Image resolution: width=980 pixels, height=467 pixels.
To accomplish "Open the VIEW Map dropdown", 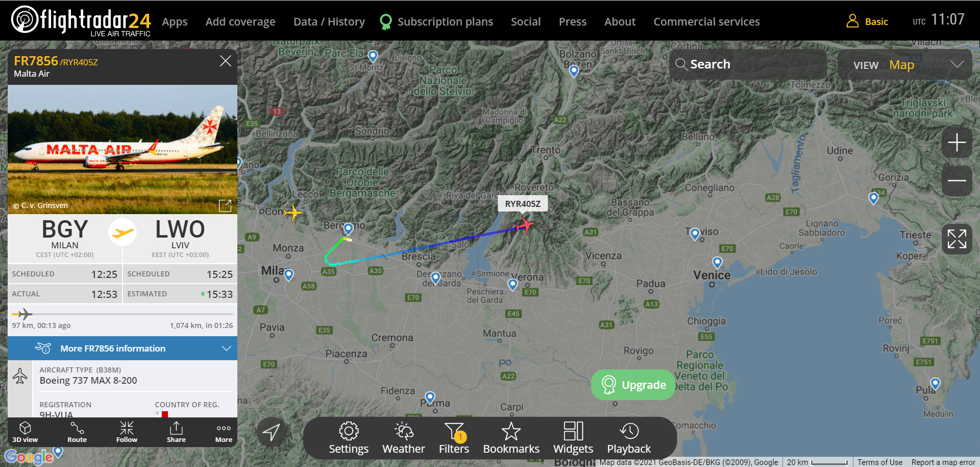I will pos(905,65).
